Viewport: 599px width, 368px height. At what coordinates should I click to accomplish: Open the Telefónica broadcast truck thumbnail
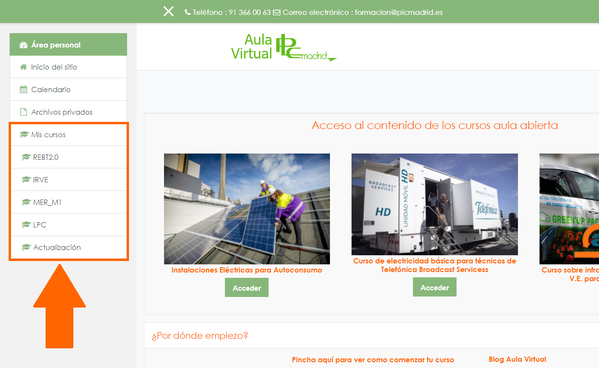coord(435,204)
